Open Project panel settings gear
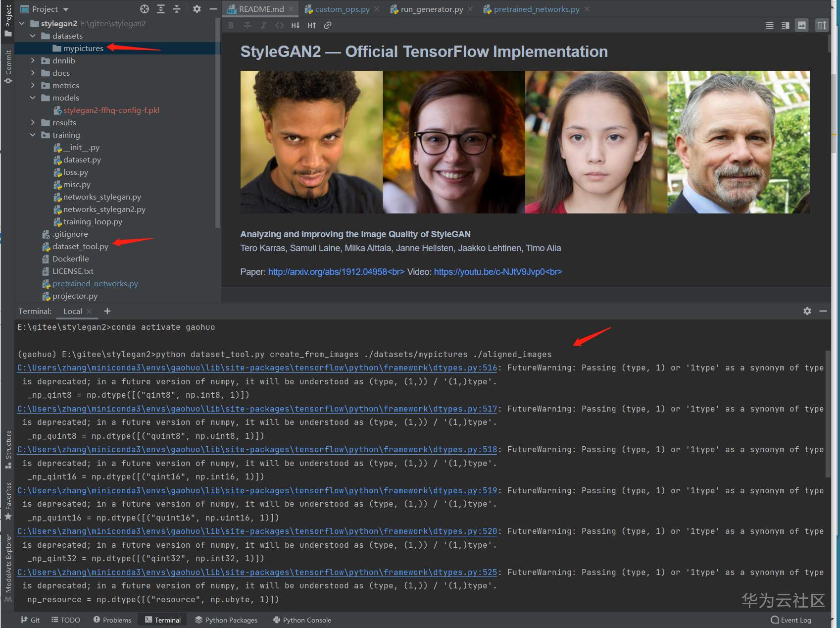 (x=197, y=9)
